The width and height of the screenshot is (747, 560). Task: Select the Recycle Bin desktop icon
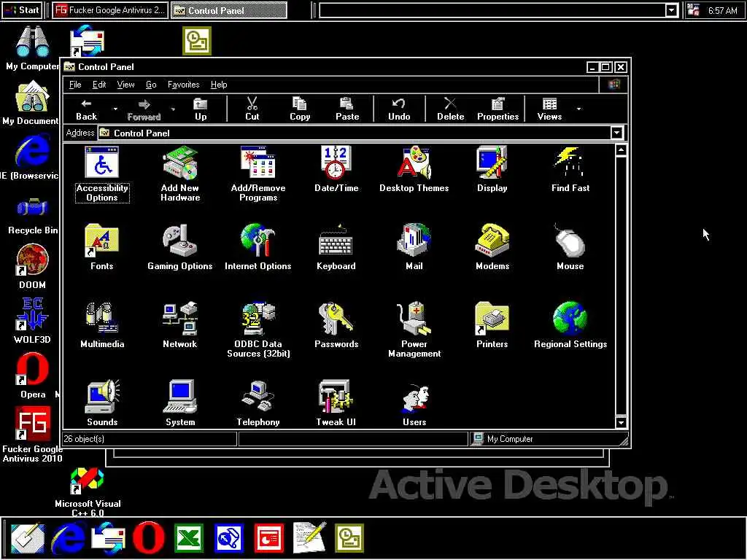[x=32, y=216]
